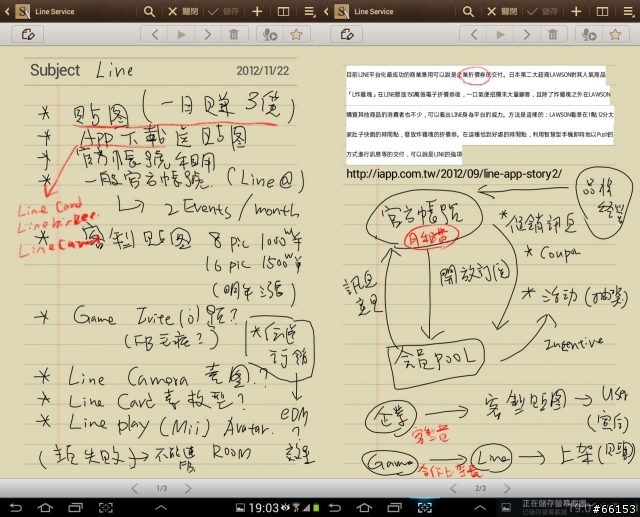Screen dimensions: 640x517
Task: Tap the S Note app icon on page 2/3
Action: point(341,11)
